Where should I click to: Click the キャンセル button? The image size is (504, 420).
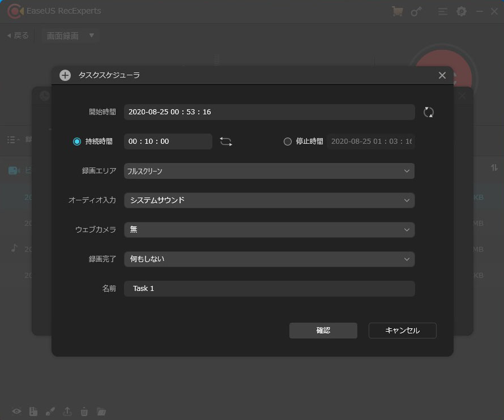coord(403,331)
